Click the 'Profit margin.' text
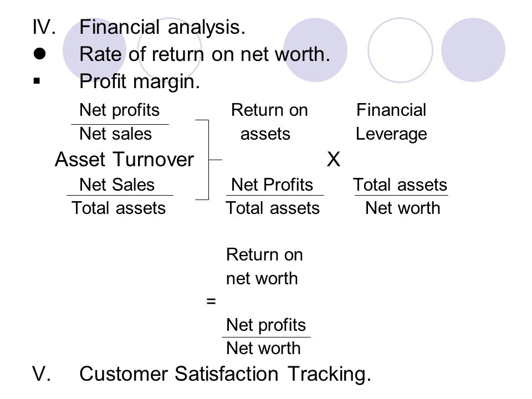This screenshot has height=399, width=532. (x=140, y=82)
